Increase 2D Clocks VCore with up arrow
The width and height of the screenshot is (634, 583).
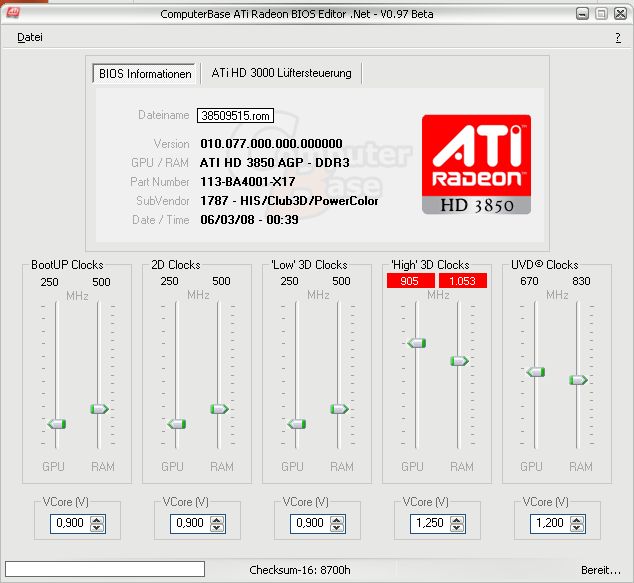click(x=217, y=520)
